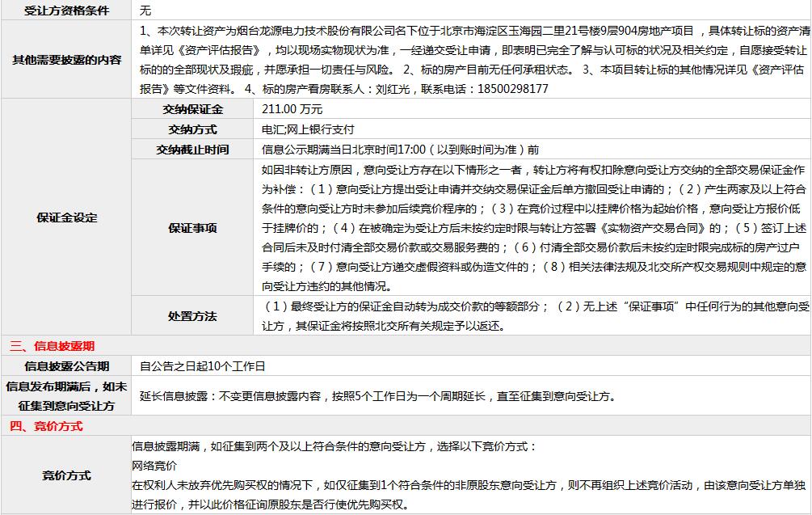This screenshot has height=515, width=812.
Task: Select the 信息披露公告期 label cell
Action: pos(65,366)
